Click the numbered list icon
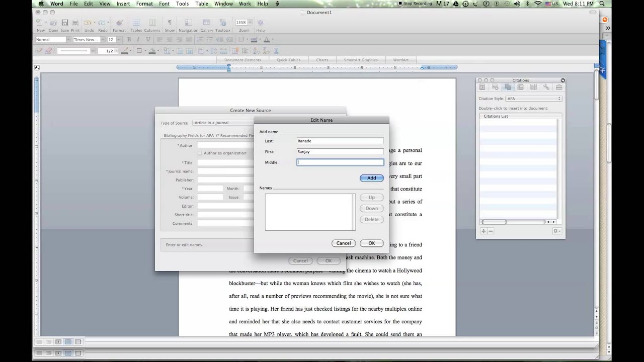 tap(200, 39)
